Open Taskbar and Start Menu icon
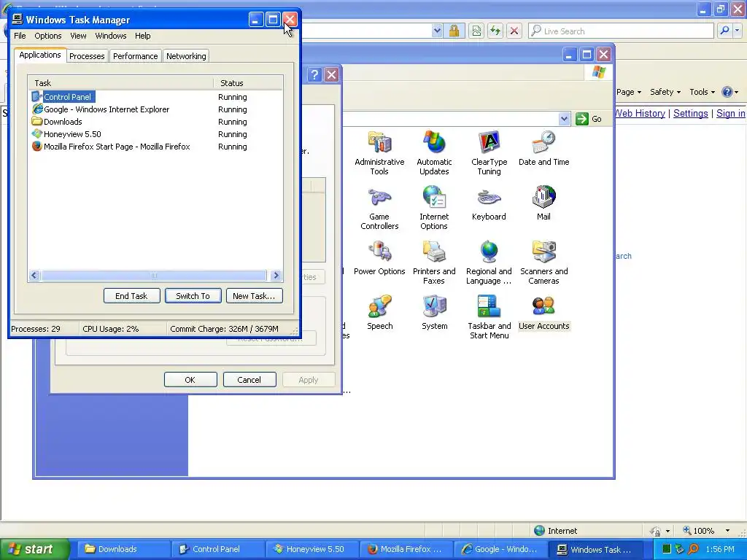This screenshot has width=747, height=560. [489, 317]
